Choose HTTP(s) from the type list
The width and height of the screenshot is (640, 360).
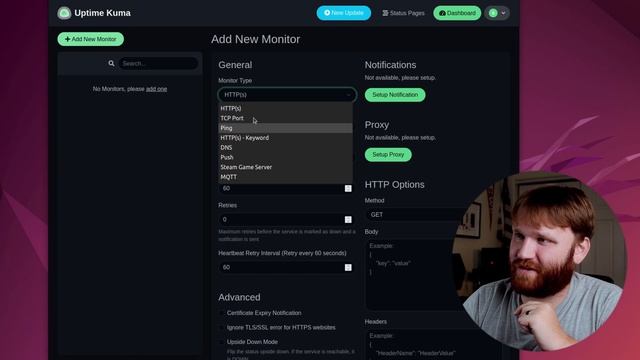(x=285, y=108)
